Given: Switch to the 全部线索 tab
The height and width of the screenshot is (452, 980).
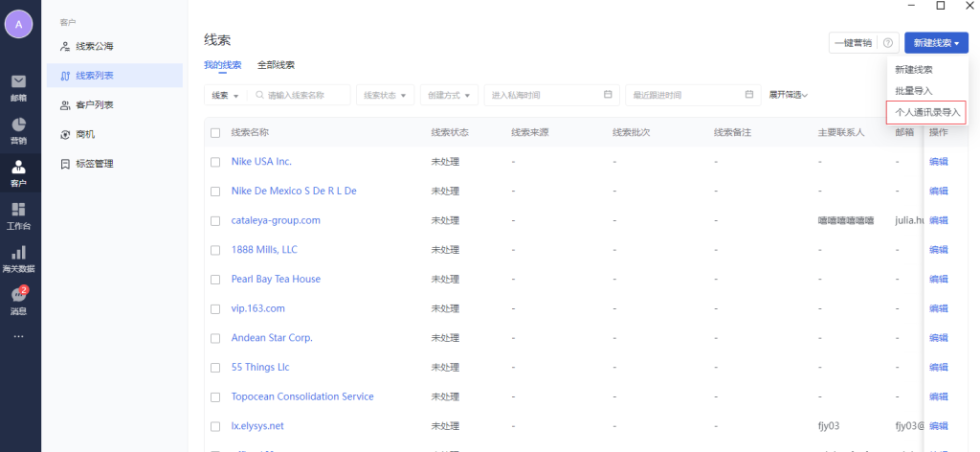Looking at the screenshot, I should click(x=276, y=65).
